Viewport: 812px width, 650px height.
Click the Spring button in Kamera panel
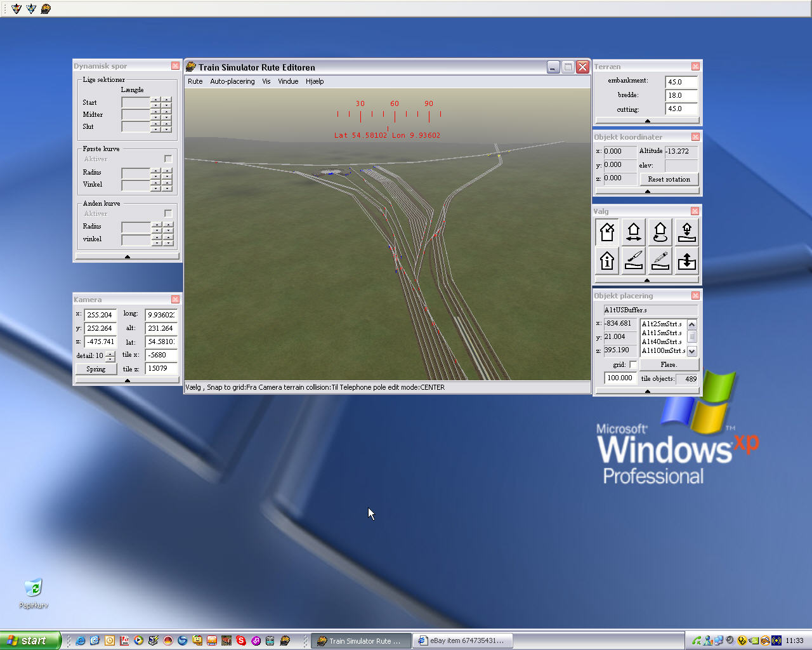coord(96,369)
